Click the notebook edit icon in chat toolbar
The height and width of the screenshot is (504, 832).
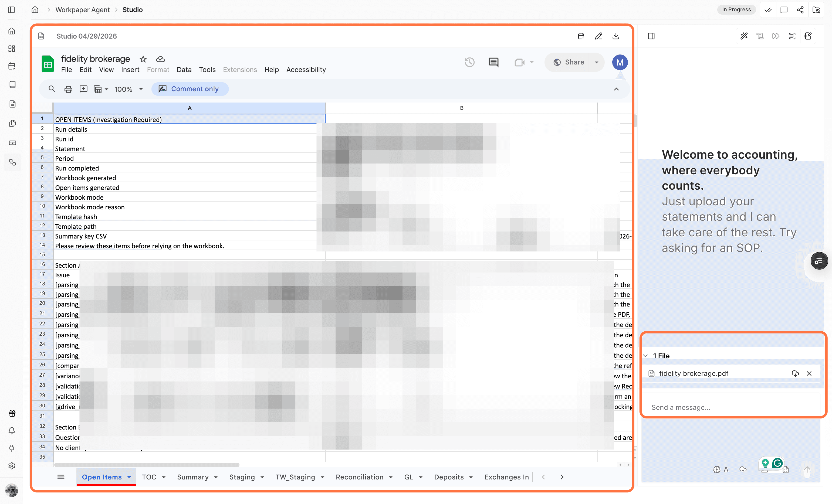point(808,36)
